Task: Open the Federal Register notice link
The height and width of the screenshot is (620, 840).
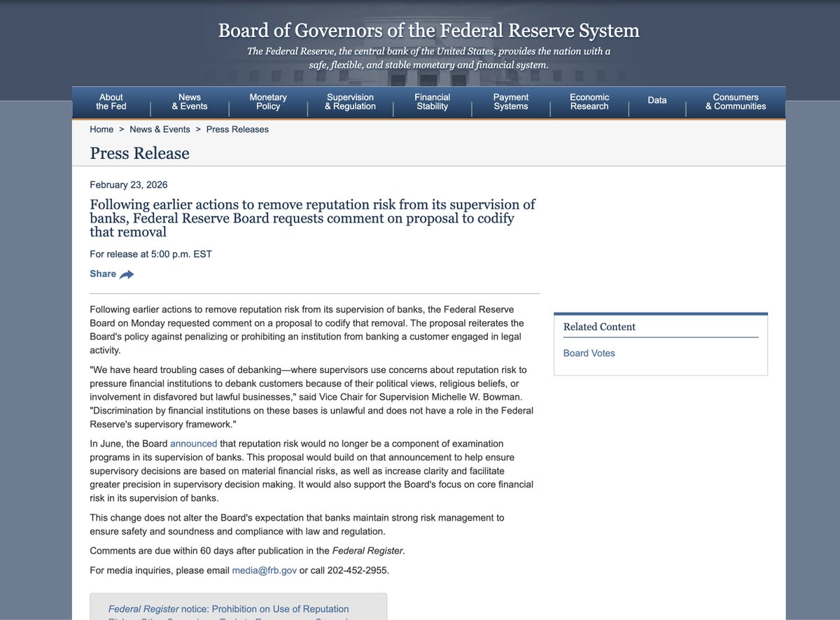Action: (x=228, y=609)
